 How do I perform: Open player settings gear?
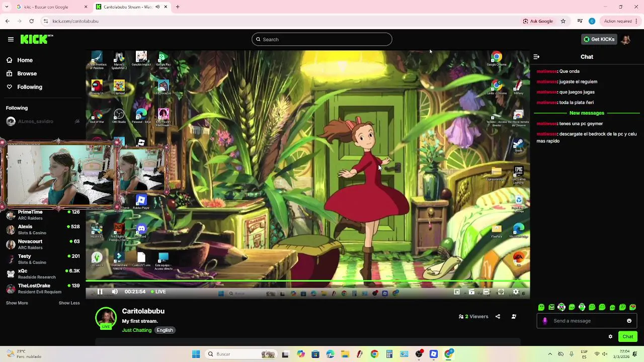coord(516,292)
